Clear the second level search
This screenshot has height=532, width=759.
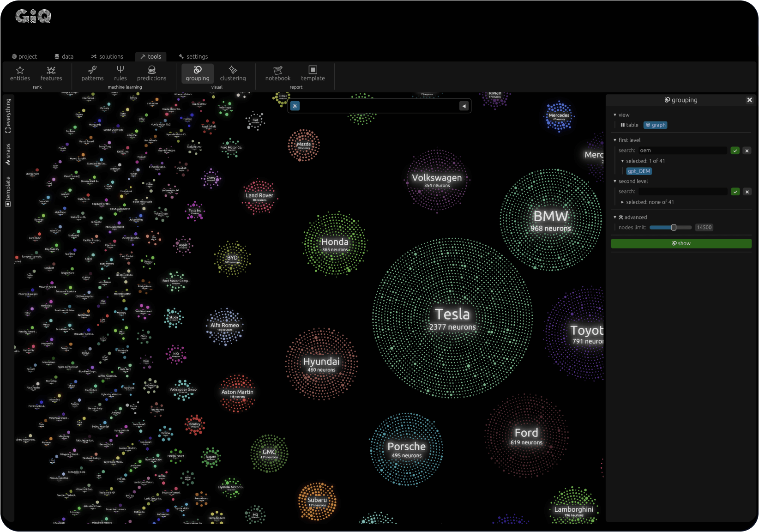tap(747, 192)
